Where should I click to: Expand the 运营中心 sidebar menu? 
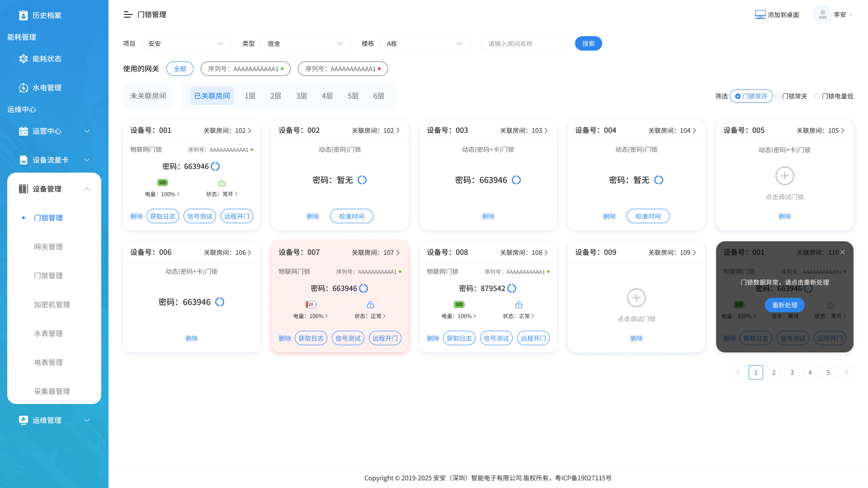click(x=54, y=131)
